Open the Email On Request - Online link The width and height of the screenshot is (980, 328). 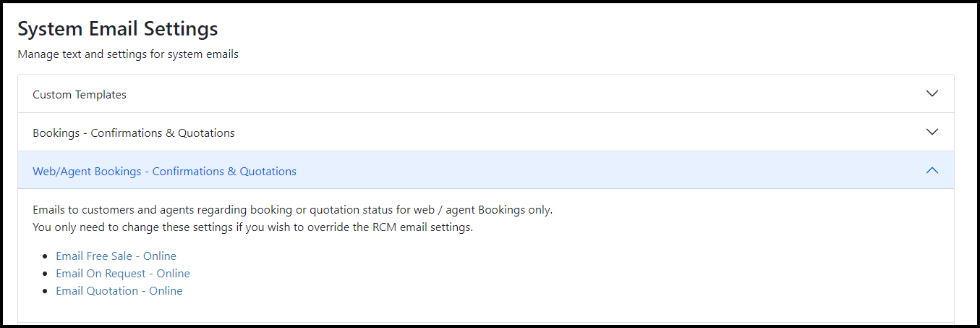(x=123, y=274)
